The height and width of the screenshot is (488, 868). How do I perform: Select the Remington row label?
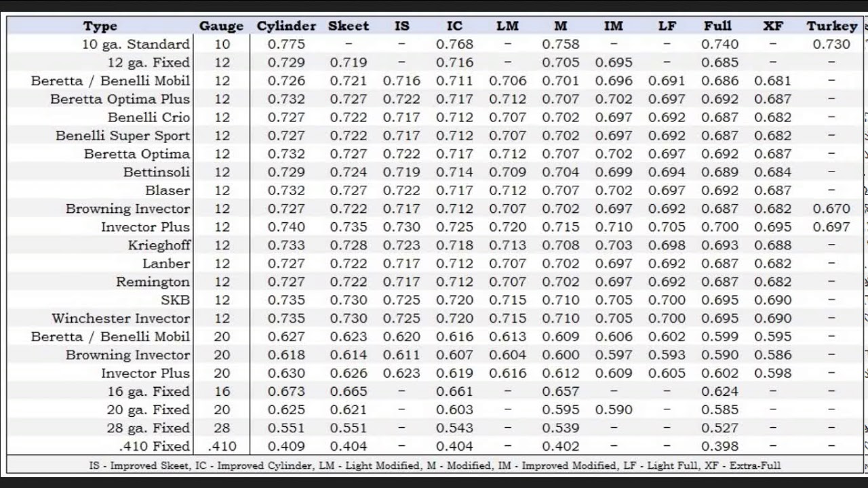click(153, 282)
